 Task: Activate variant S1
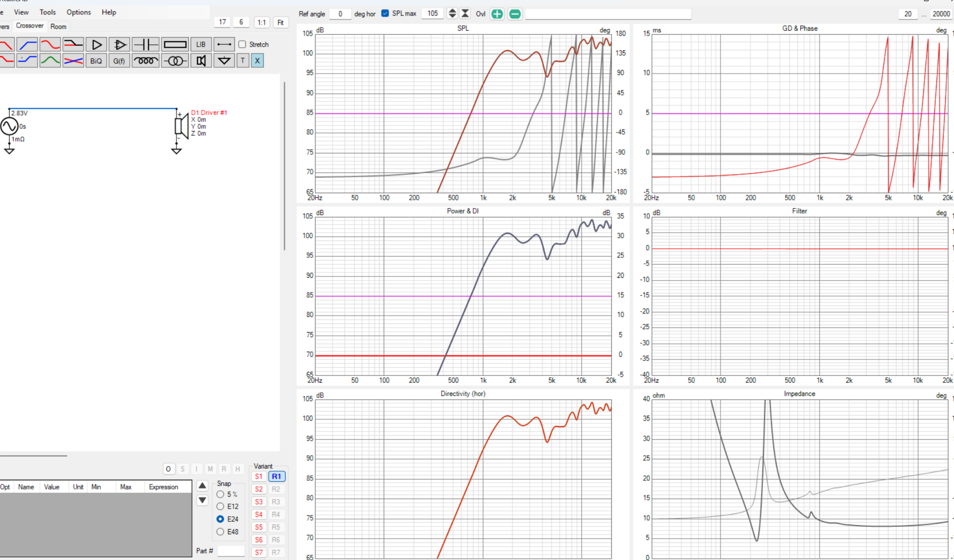click(x=259, y=477)
